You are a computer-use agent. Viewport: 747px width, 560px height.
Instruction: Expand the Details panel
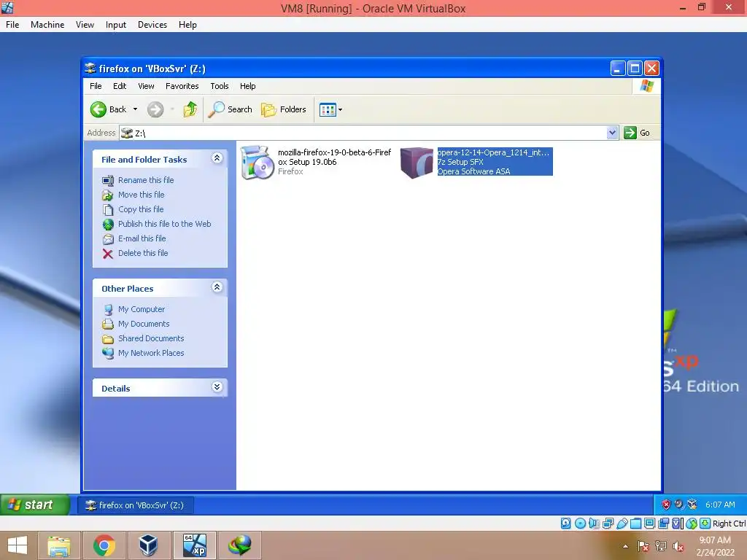click(x=217, y=386)
